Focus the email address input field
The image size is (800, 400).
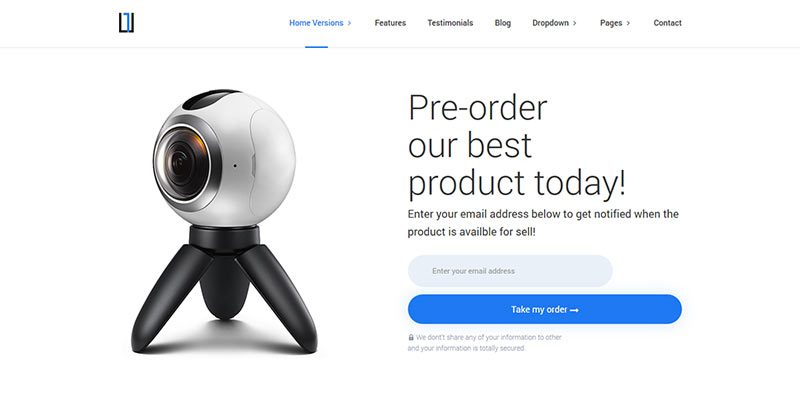click(510, 271)
